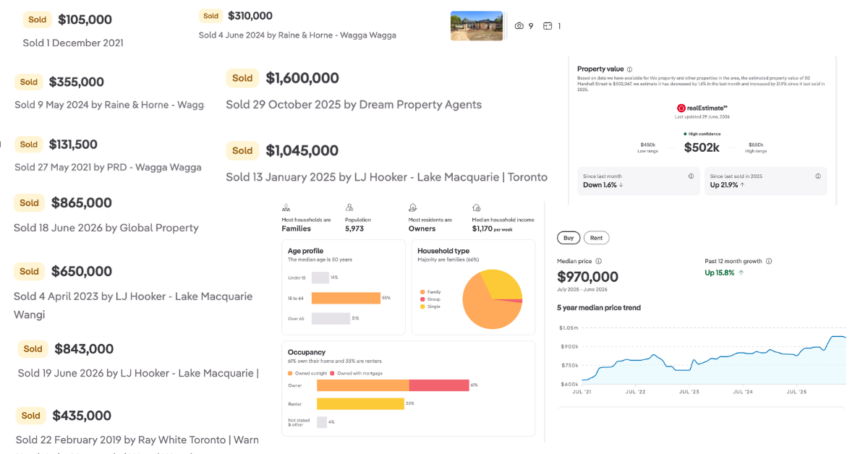Click the info icon beside Property value
Viewport: 868px width, 454px height.
coord(629,69)
